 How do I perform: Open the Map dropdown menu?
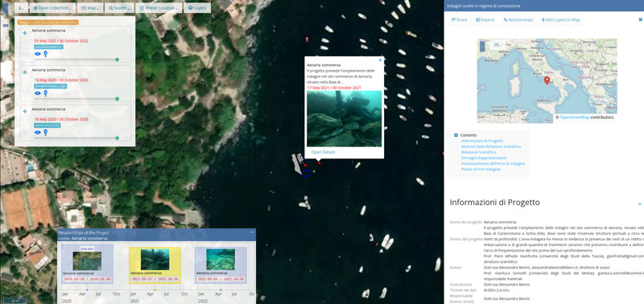(x=90, y=8)
